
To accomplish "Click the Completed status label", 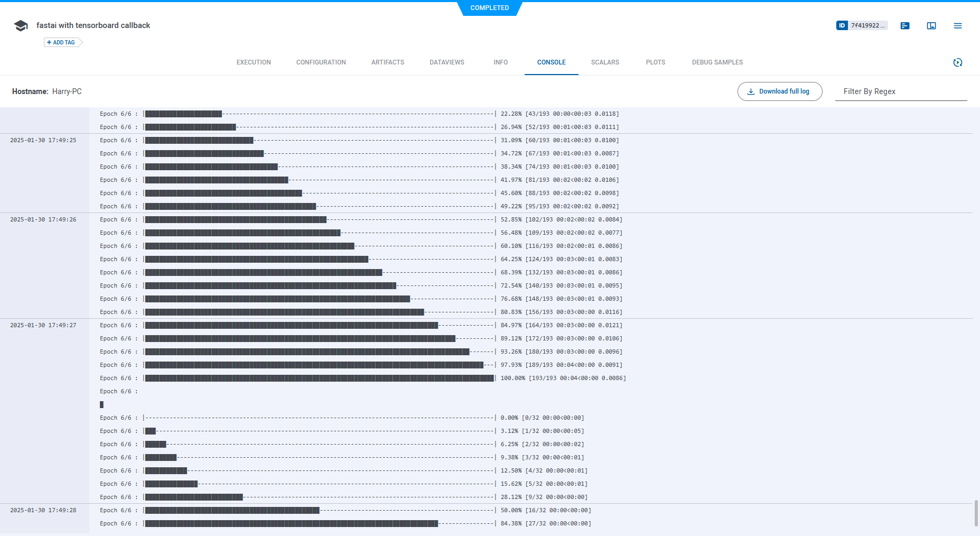I will pyautogui.click(x=489, y=8).
